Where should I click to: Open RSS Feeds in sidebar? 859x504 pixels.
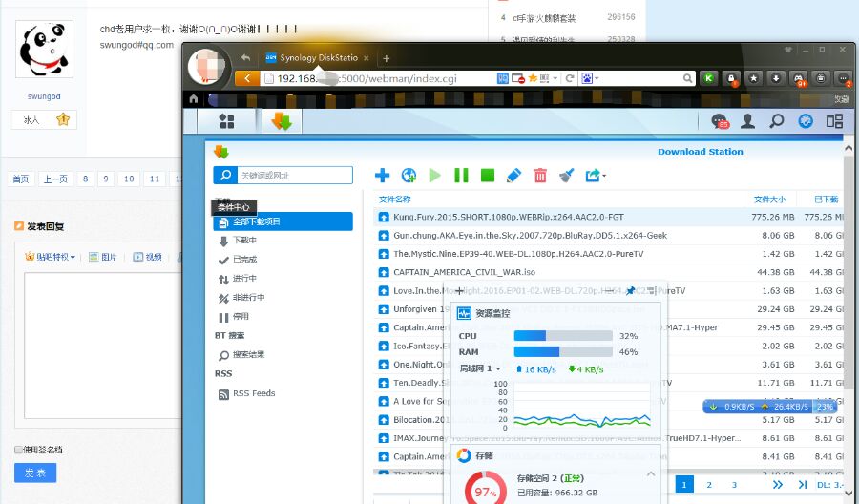coord(254,393)
